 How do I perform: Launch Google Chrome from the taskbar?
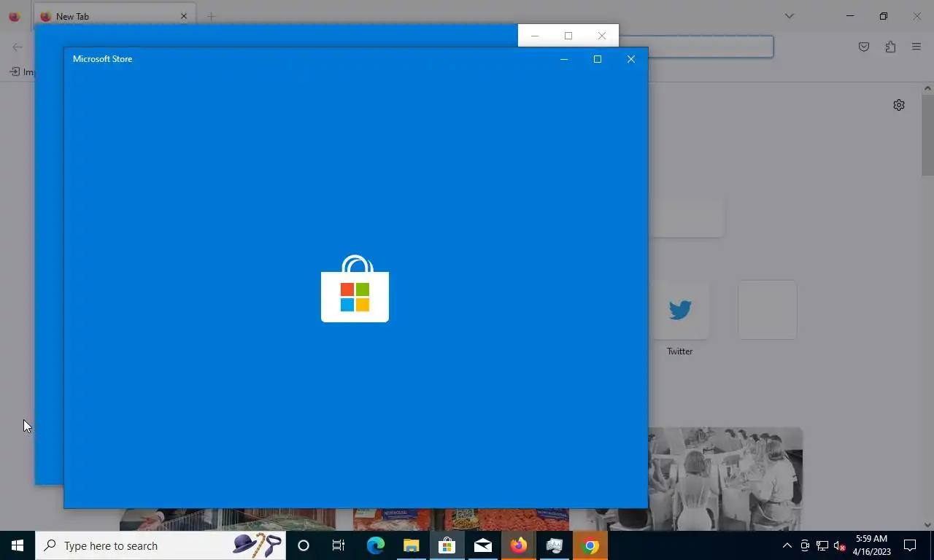[x=590, y=545]
